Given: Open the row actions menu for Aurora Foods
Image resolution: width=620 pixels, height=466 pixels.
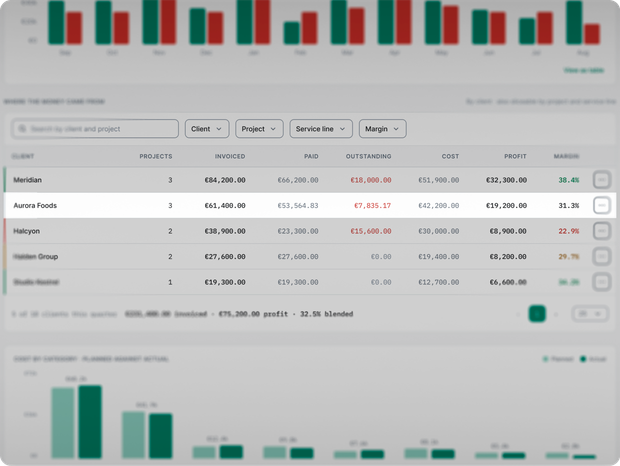Looking at the screenshot, I should pyautogui.click(x=601, y=206).
